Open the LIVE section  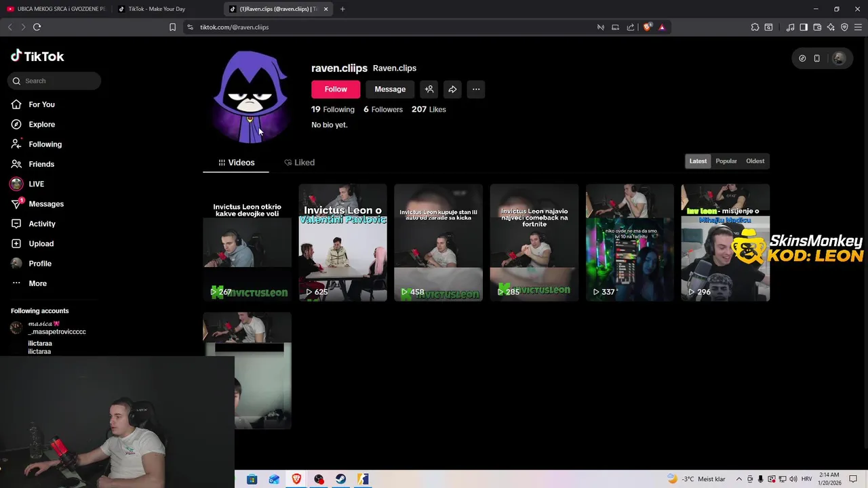coord(36,184)
